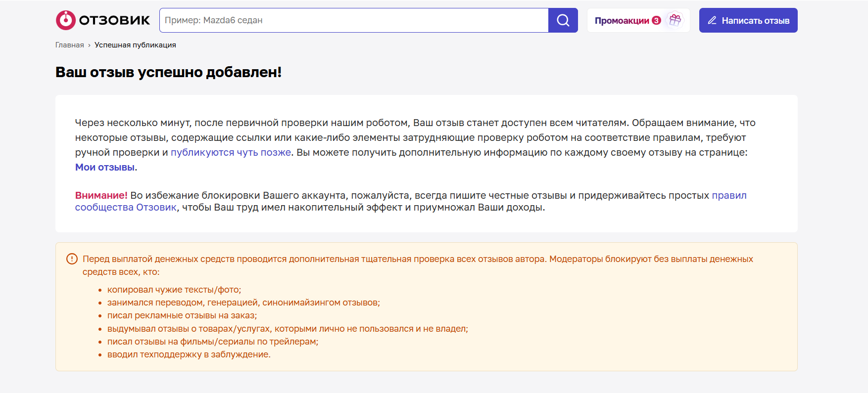Screen dimensions: 868x393
Task: Click the red Внимание! text
Action: pos(101,195)
